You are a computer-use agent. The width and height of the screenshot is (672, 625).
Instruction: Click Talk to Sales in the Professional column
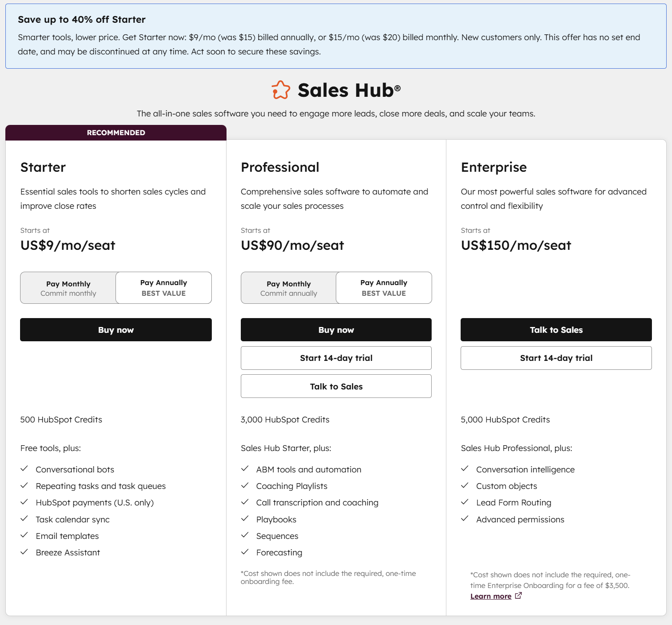tap(336, 386)
